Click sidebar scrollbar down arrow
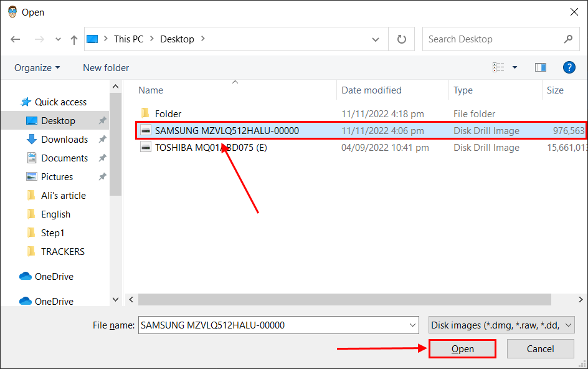Image resolution: width=588 pixels, height=369 pixels. tap(115, 300)
